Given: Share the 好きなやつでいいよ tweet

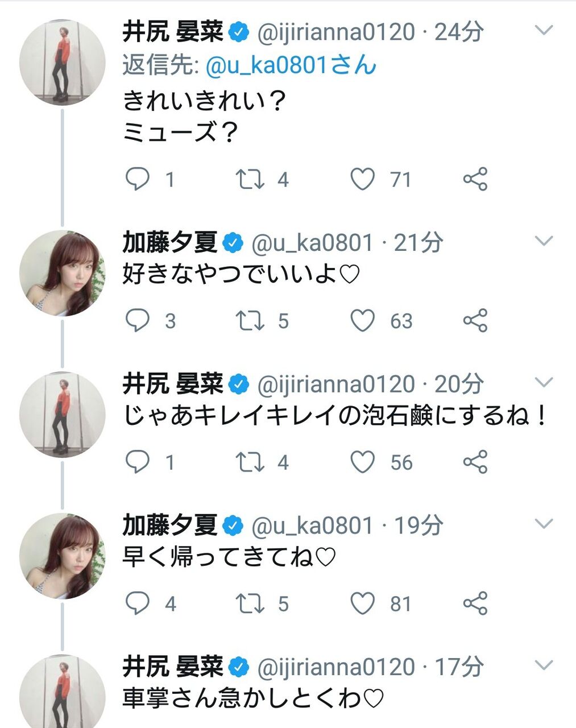Looking at the screenshot, I should [x=475, y=321].
